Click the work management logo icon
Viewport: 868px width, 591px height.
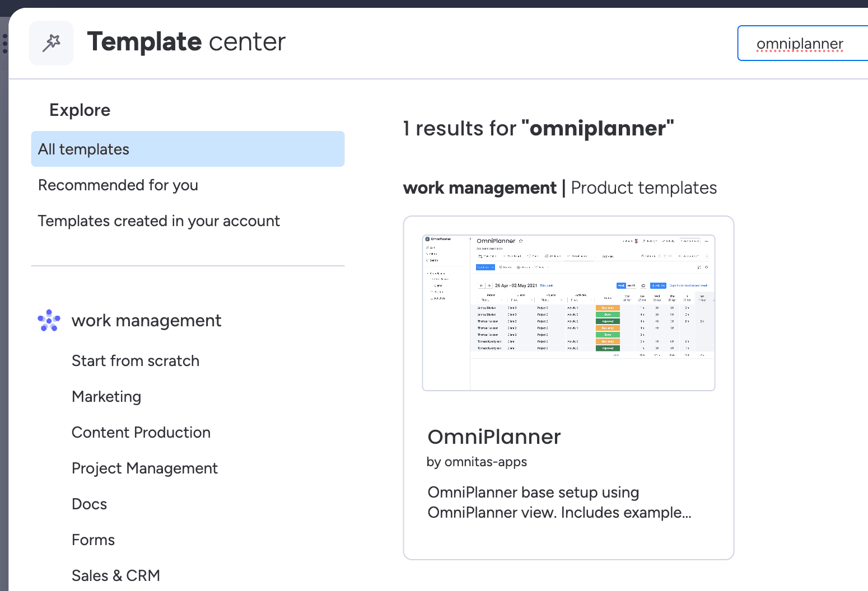pos(49,321)
